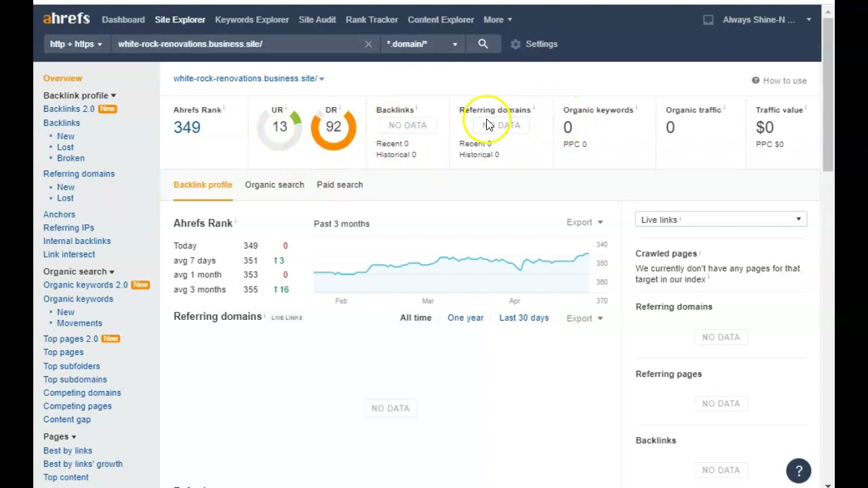
Task: Open the *.domain/* mode dropdown
Action: [x=422, y=44]
